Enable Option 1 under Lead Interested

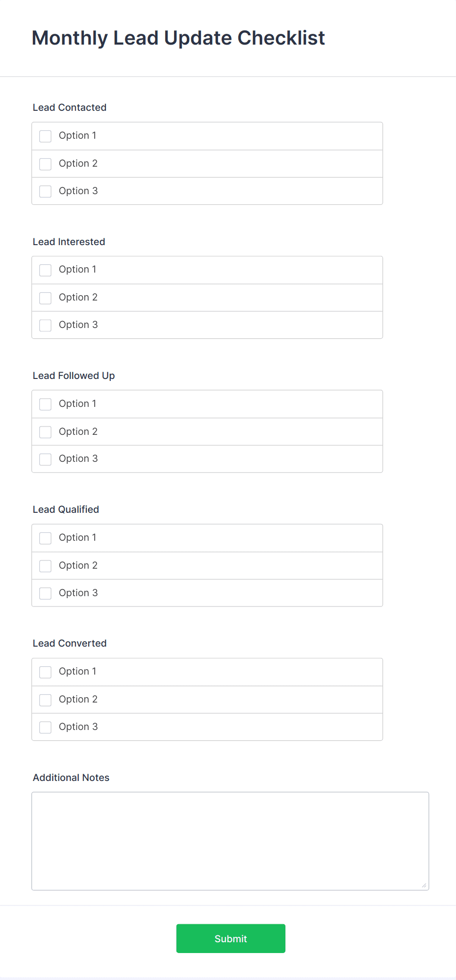point(46,270)
